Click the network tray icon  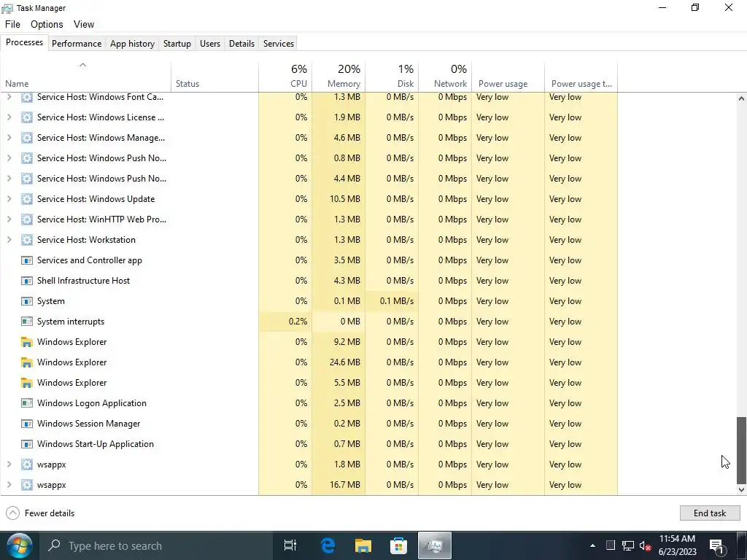628,545
